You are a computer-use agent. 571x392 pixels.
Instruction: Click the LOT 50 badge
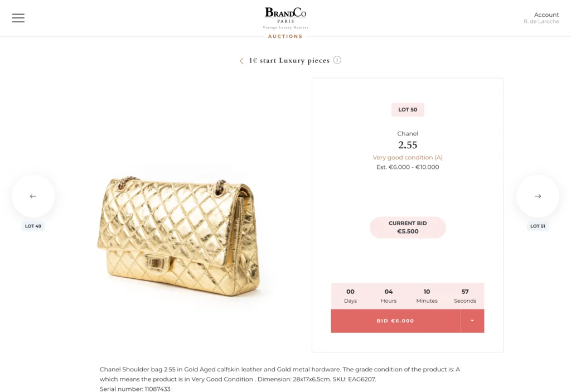(x=408, y=110)
